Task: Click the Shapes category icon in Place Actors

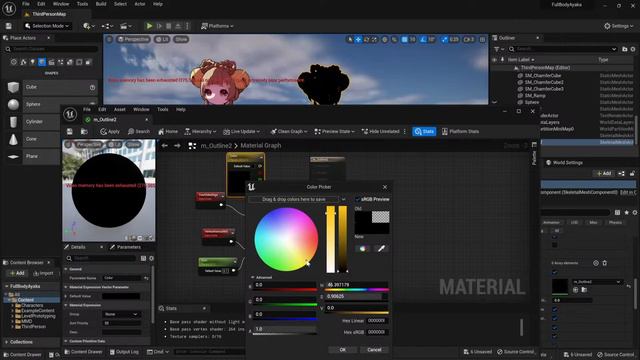Action: (x=42, y=62)
